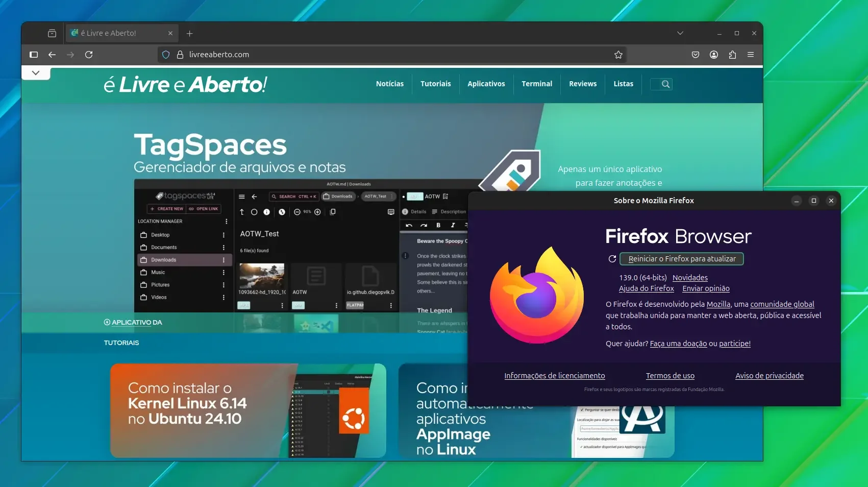This screenshot has height=487, width=868.
Task: Open the Kernel Linux 6.14 Ubuntu tutorial card
Action: click(248, 410)
